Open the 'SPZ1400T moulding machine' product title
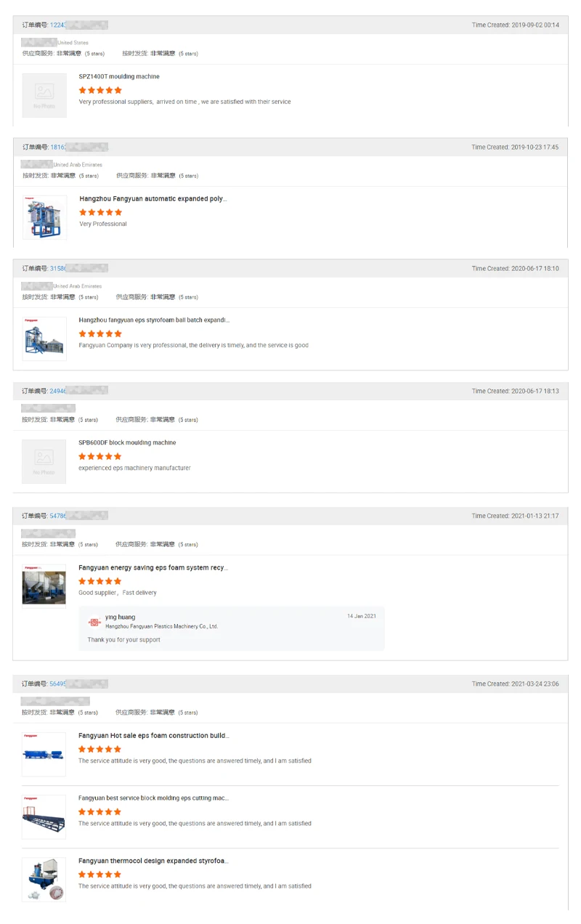 tap(119, 76)
